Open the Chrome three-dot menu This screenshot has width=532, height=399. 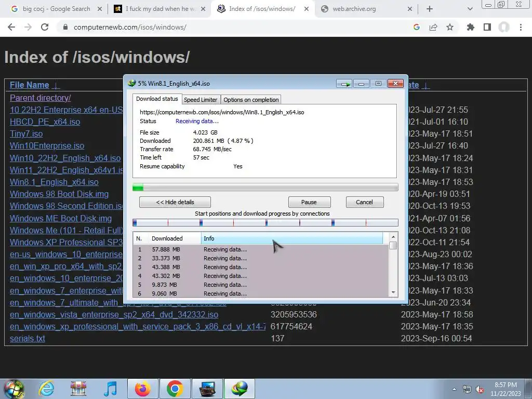(x=521, y=27)
